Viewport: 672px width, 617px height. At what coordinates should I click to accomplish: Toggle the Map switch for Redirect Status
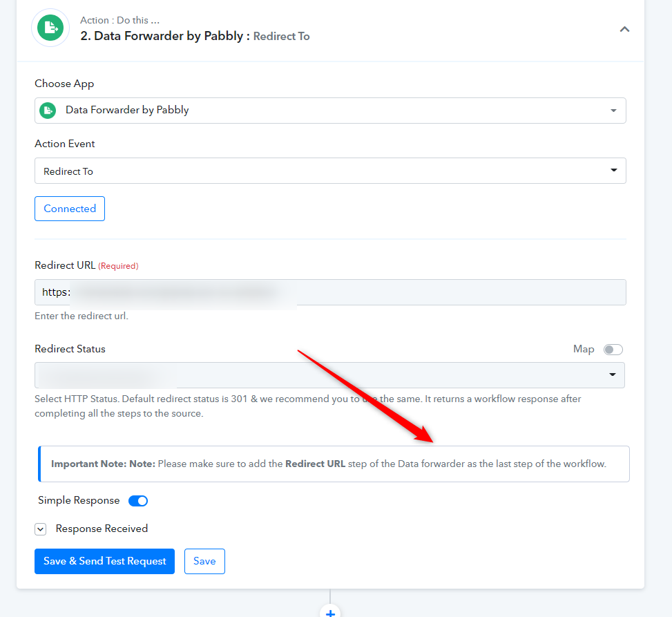[x=613, y=350]
